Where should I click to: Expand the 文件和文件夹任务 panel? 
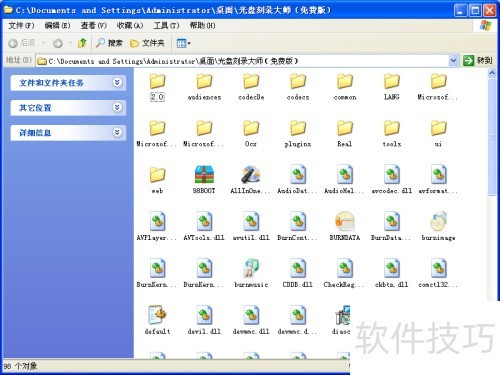click(x=117, y=82)
